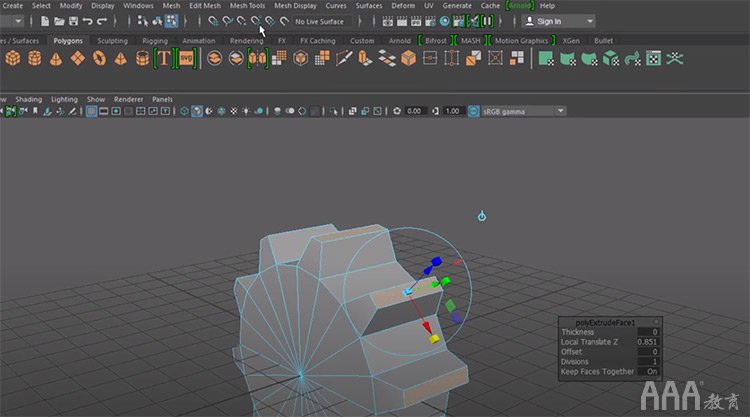Click the Bevel orange cube shelf icon
The height and width of the screenshot is (417, 750).
[408, 58]
